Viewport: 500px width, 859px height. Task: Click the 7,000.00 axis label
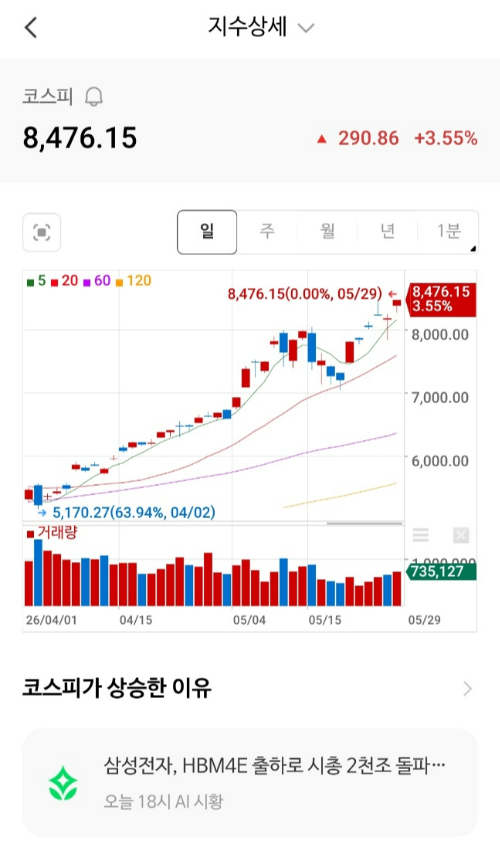[440, 397]
